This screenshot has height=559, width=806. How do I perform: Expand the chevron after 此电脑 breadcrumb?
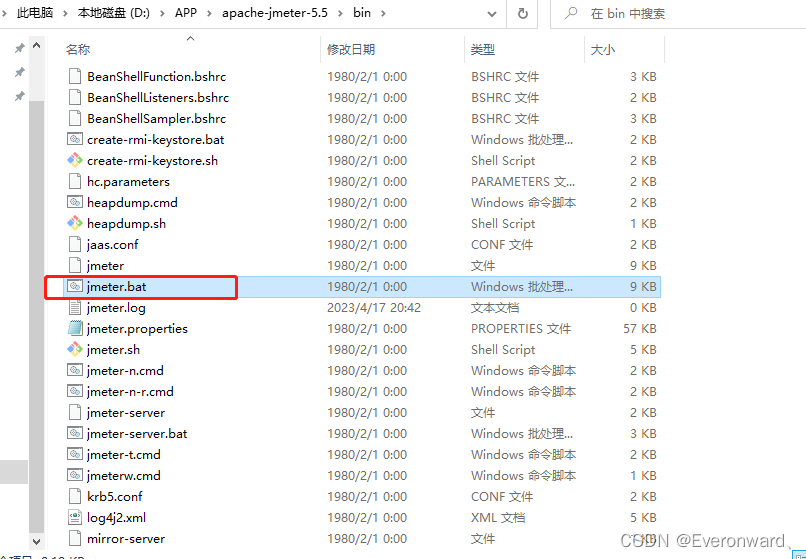[x=65, y=13]
